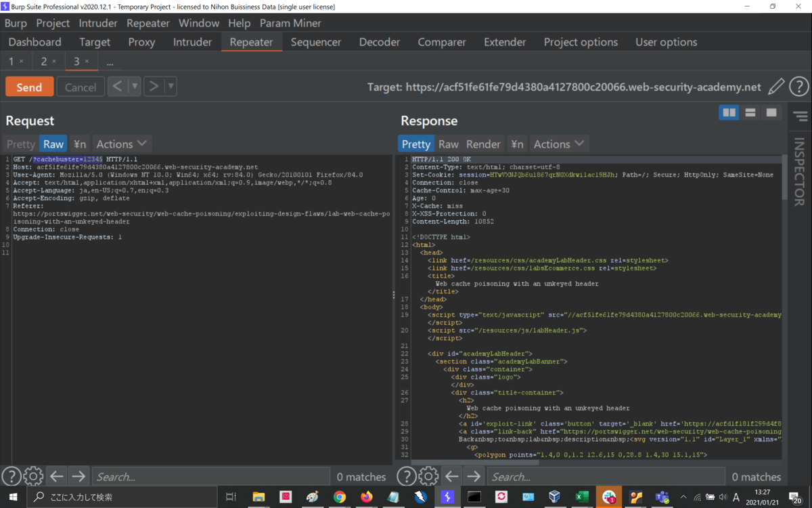Expand the INSPECTOR side panel
This screenshot has height=508, width=812.
coord(800,172)
